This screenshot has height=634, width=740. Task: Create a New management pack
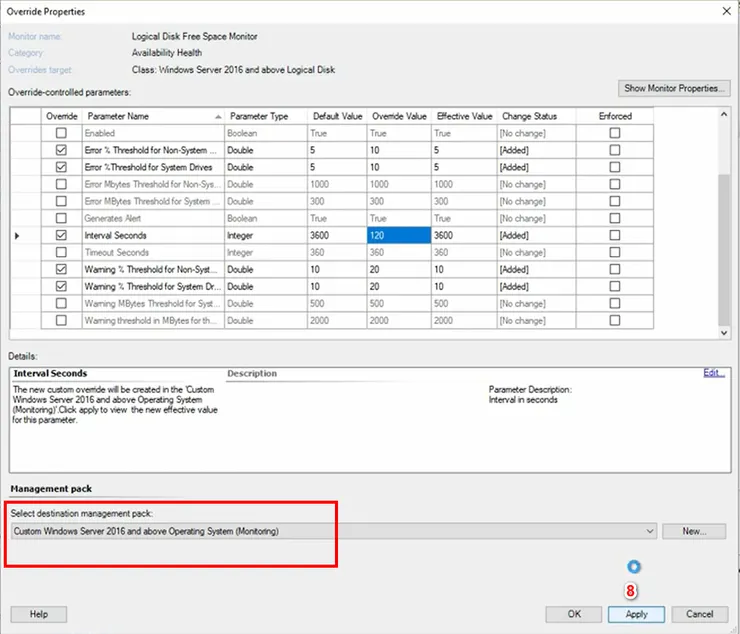(x=693, y=531)
